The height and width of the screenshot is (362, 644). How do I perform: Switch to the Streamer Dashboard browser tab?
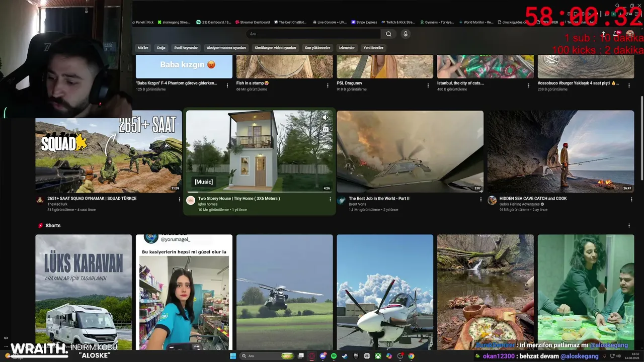click(x=252, y=22)
